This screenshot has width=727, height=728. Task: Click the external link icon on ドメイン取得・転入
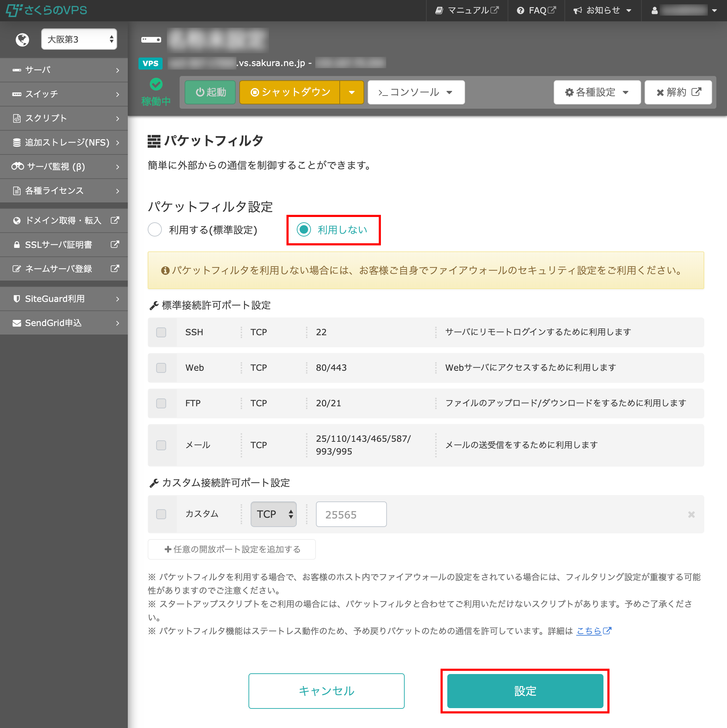pos(115,220)
